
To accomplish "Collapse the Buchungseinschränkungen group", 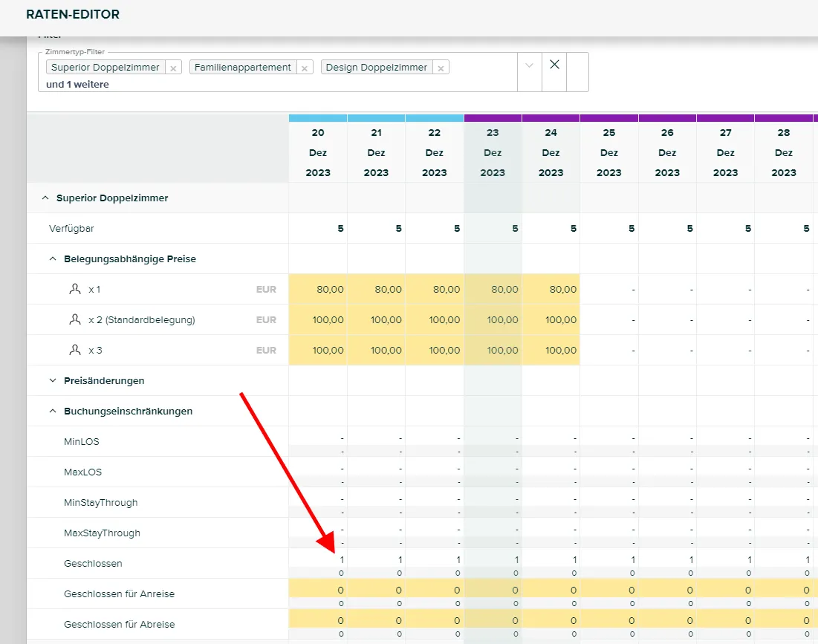I will 53,411.
